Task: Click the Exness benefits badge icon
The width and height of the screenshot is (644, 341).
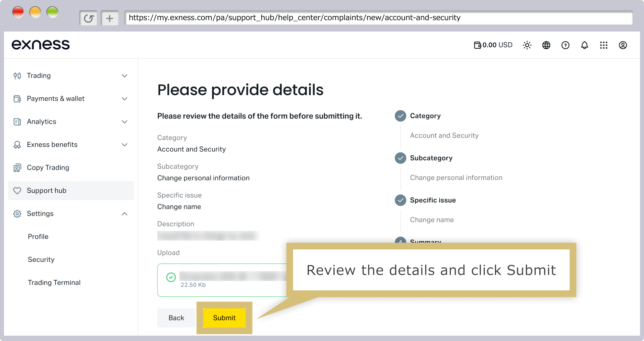Action: coord(17,145)
